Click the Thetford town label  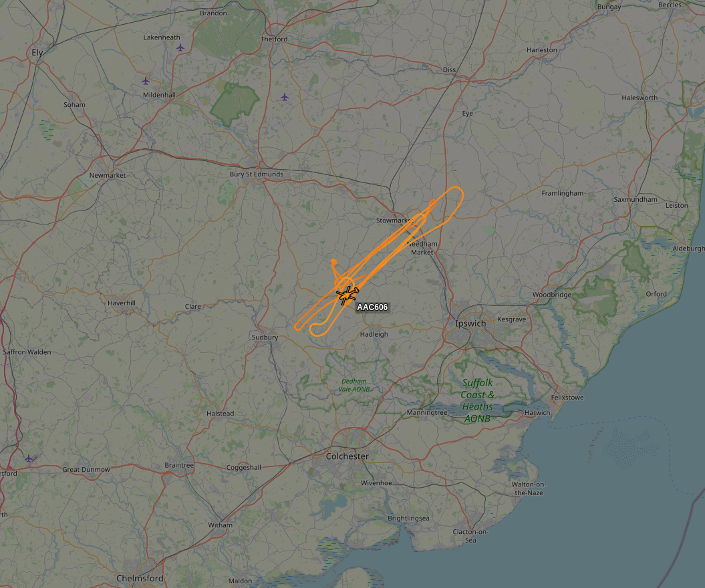pyautogui.click(x=274, y=39)
